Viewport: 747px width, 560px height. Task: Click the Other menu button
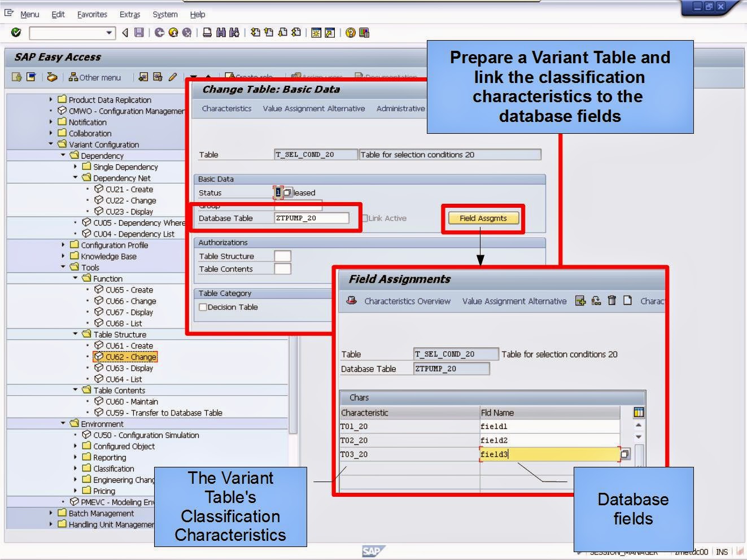pyautogui.click(x=95, y=77)
